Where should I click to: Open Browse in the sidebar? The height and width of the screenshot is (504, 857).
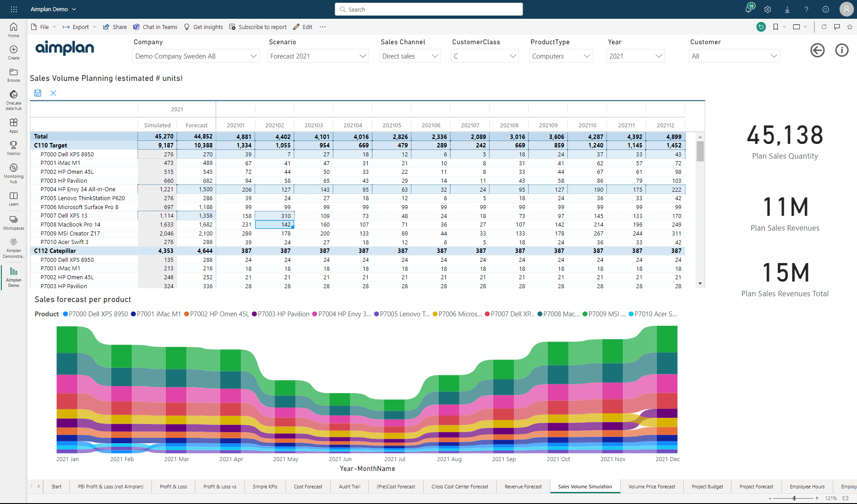click(13, 75)
